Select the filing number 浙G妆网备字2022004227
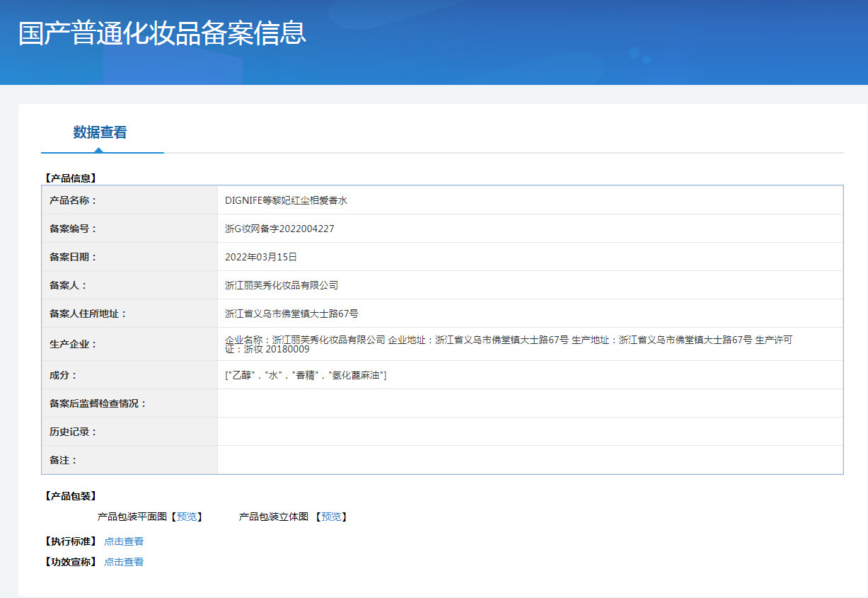This screenshot has height=598, width=868. pyautogui.click(x=279, y=229)
